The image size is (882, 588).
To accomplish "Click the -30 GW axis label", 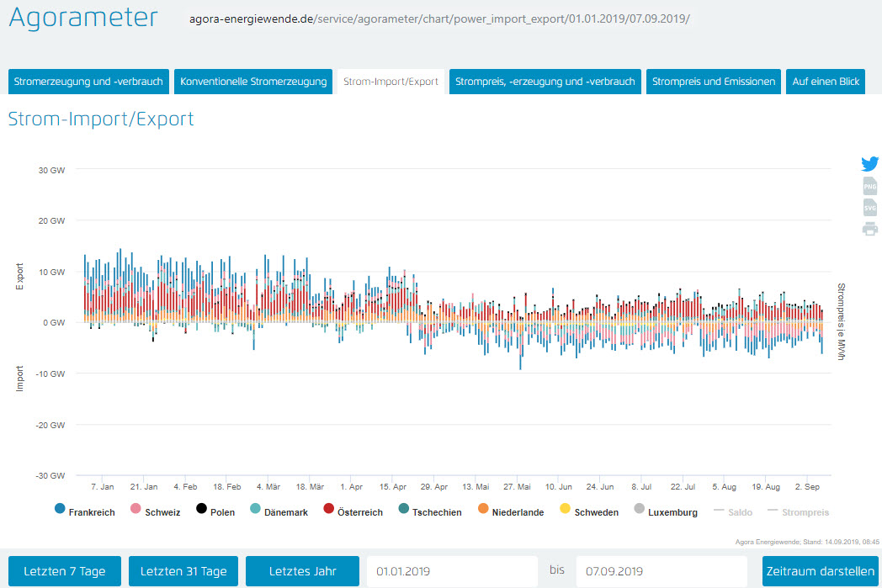I will click(x=50, y=475).
